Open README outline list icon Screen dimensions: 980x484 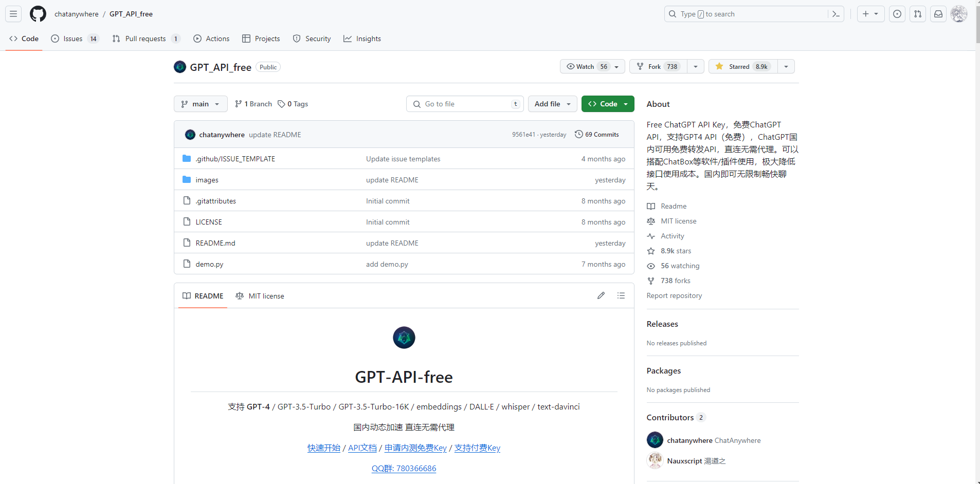coord(621,295)
